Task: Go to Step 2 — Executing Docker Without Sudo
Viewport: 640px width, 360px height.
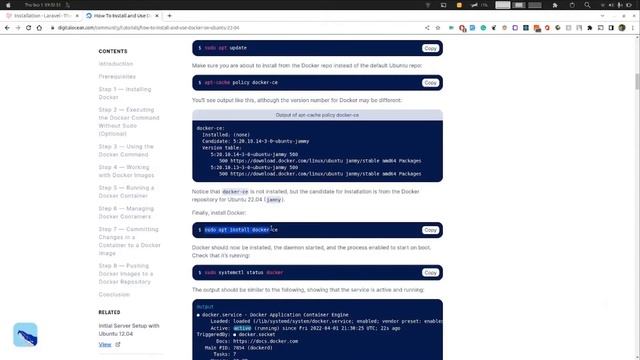Action: 129,122
